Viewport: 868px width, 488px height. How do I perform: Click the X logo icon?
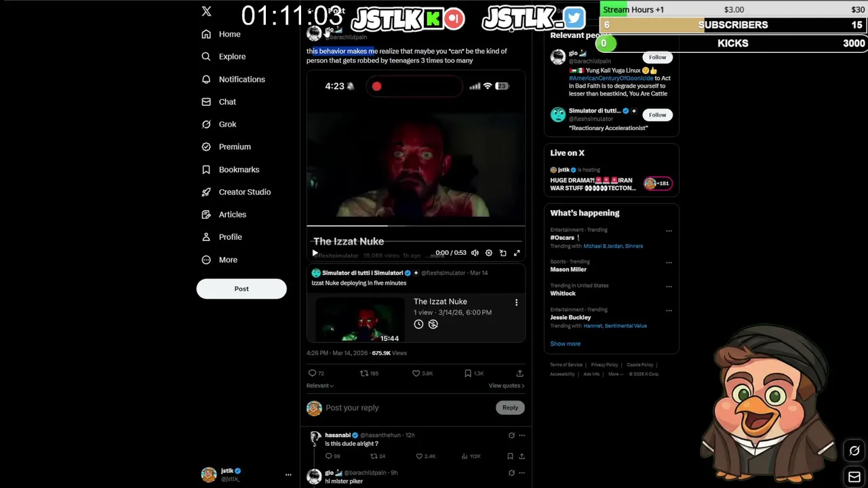pyautogui.click(x=207, y=12)
